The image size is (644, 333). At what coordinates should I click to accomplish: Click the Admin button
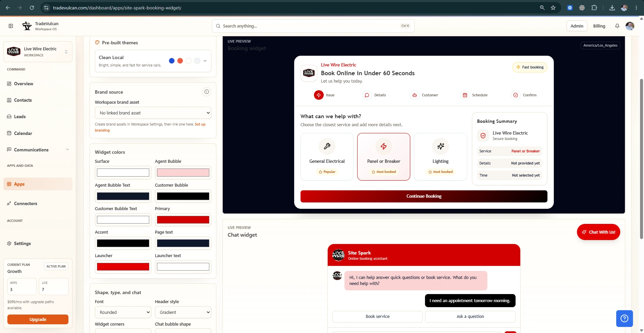[x=577, y=26]
